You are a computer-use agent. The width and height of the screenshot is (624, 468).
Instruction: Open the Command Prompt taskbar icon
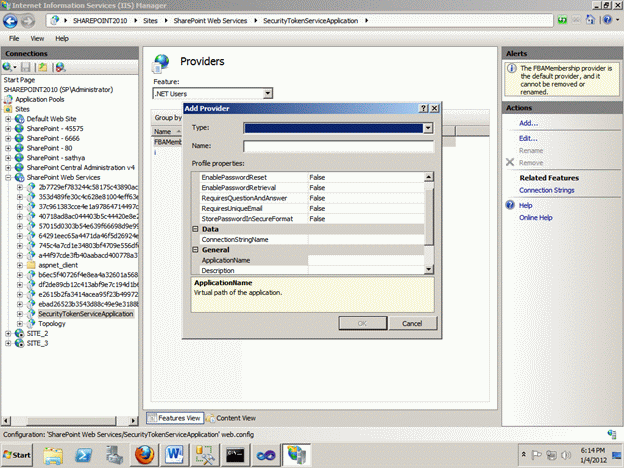(x=235, y=455)
